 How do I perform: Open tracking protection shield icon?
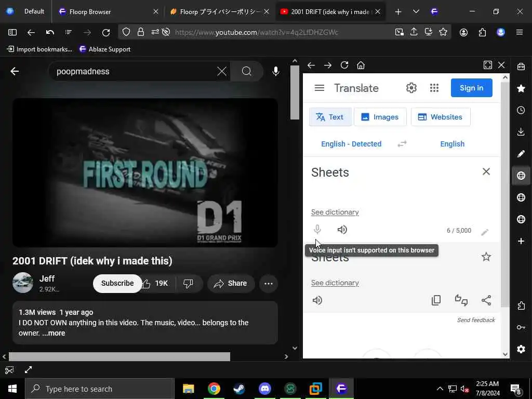(126, 32)
